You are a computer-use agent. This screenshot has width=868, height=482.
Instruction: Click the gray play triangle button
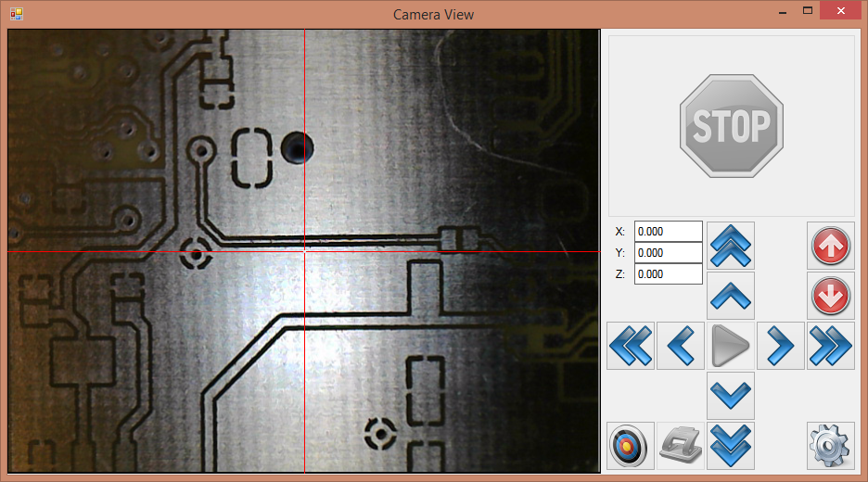pos(731,346)
